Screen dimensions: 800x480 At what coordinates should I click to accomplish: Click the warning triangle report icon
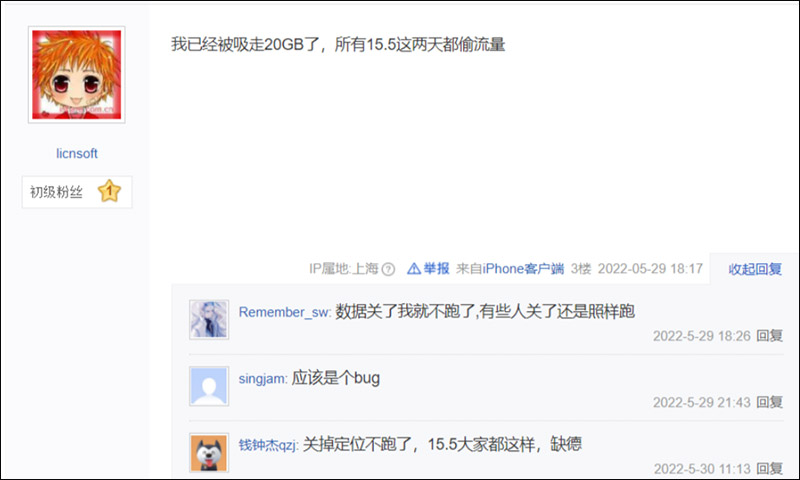click(x=414, y=268)
